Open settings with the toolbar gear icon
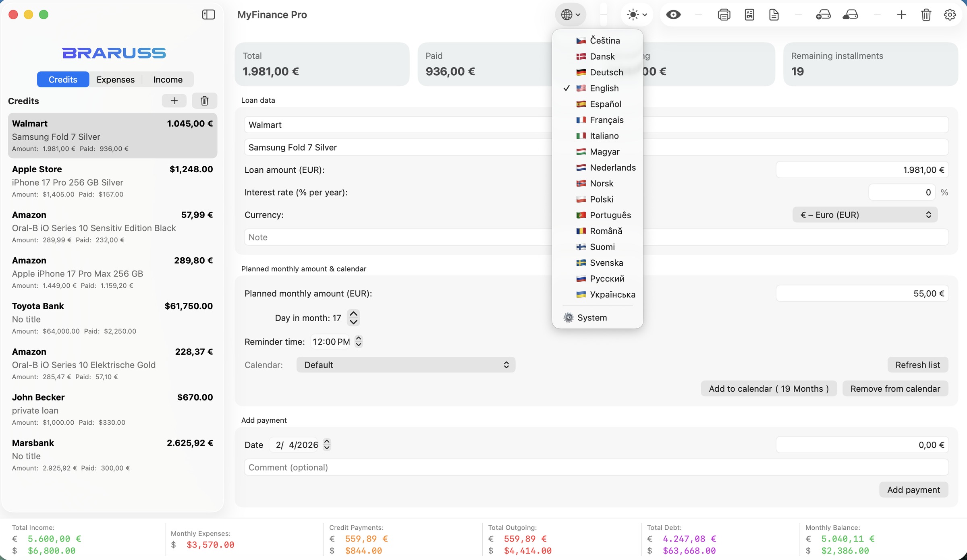This screenshot has height=560, width=967. point(950,15)
